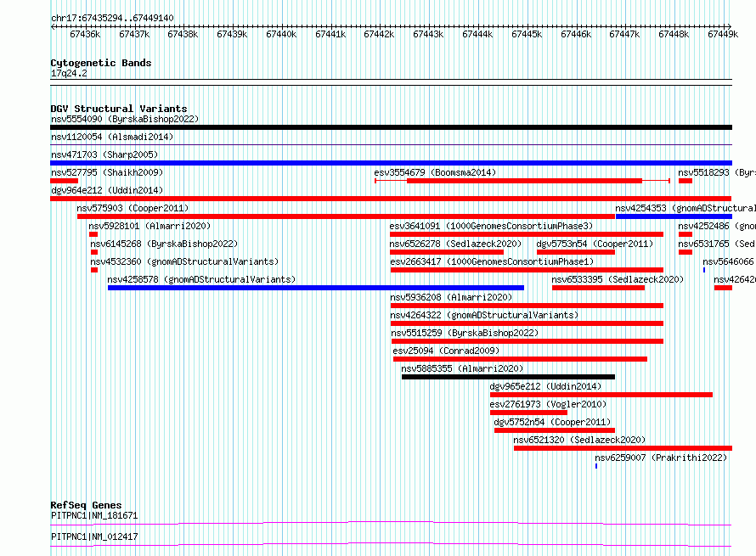This screenshot has width=756, height=556.
Task: Click the nsv471703 (Sharp2005) blue bar
Action: coord(391,163)
